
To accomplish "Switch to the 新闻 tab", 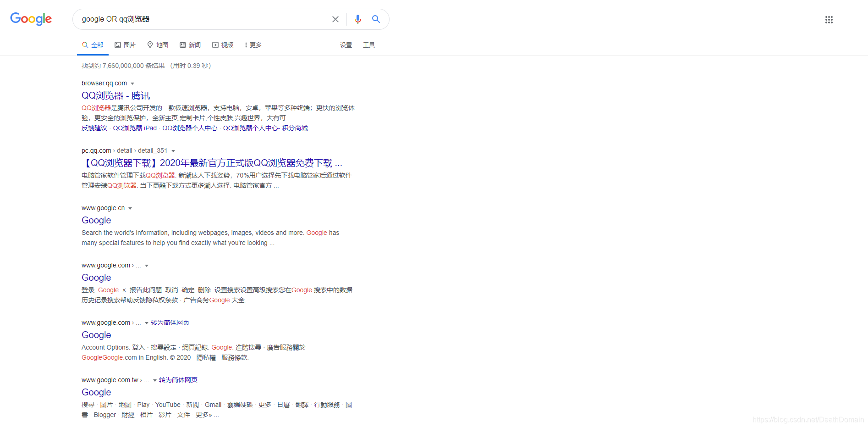I will pyautogui.click(x=190, y=45).
